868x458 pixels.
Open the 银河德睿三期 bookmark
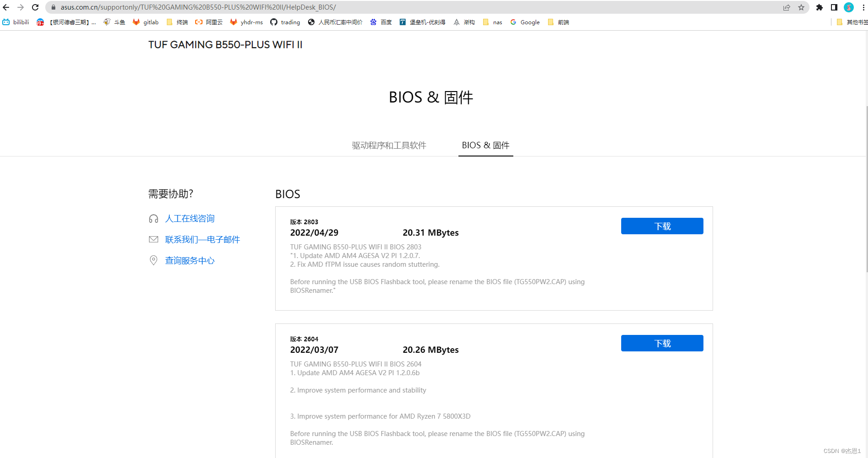(67, 22)
